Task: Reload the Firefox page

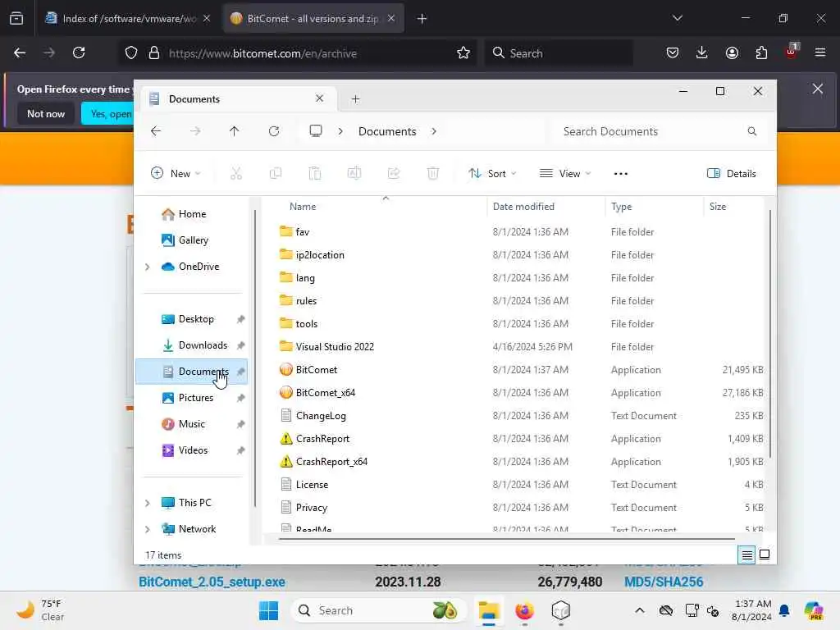Action: point(79,52)
